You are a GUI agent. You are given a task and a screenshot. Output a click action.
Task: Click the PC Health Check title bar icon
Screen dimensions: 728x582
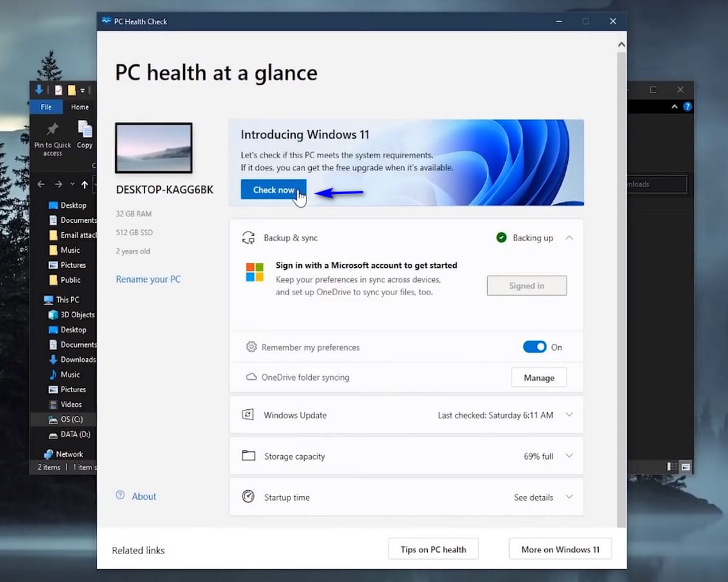click(107, 21)
